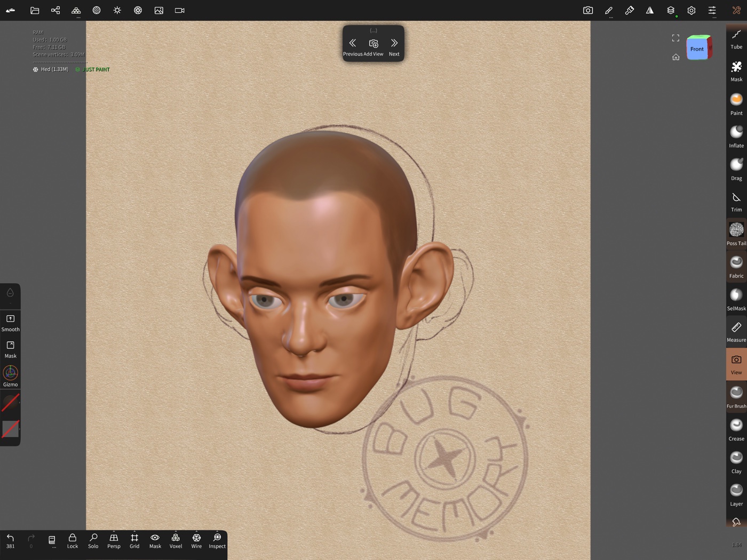747x560 pixels.
Task: Open the Nomad app logo menu
Action: pyautogui.click(x=11, y=10)
